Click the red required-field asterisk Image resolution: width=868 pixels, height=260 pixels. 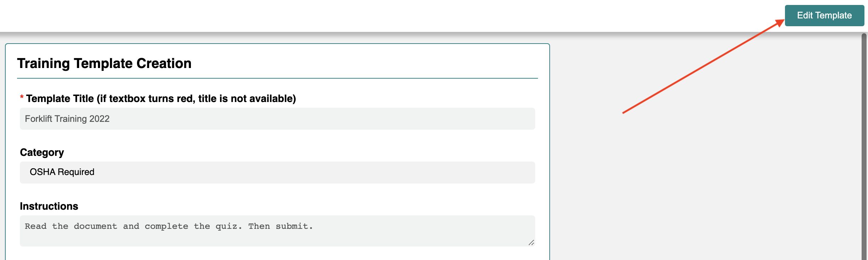pos(22,97)
